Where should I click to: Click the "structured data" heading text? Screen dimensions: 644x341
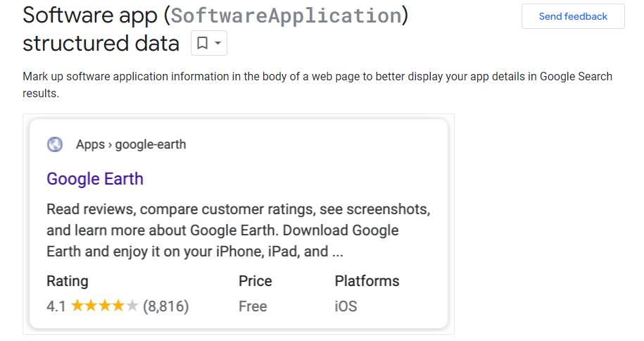(101, 44)
